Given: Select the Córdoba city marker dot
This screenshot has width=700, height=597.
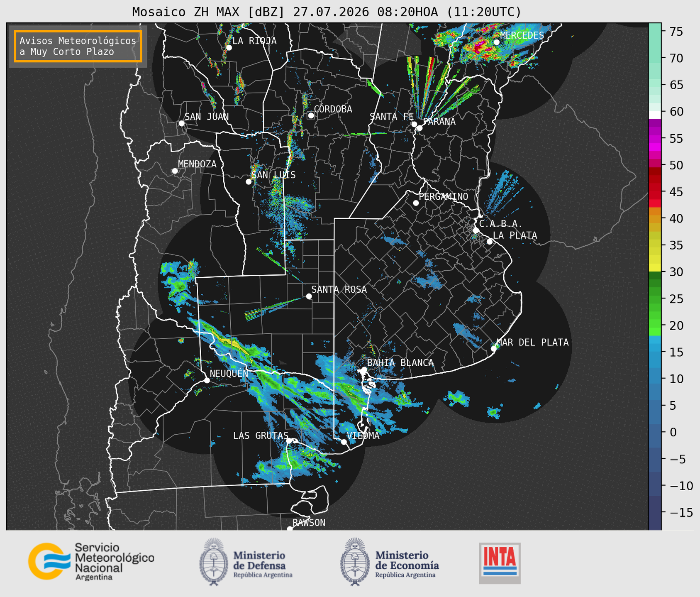Looking at the screenshot, I should coord(310,115).
